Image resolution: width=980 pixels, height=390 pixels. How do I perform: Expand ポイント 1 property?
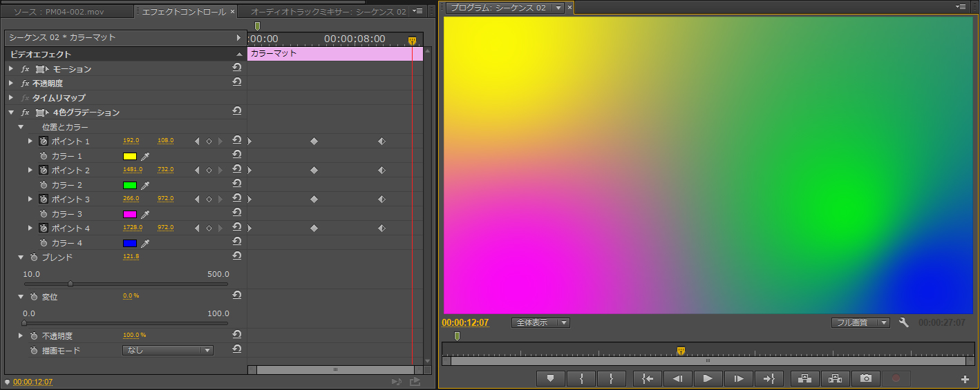coord(30,142)
